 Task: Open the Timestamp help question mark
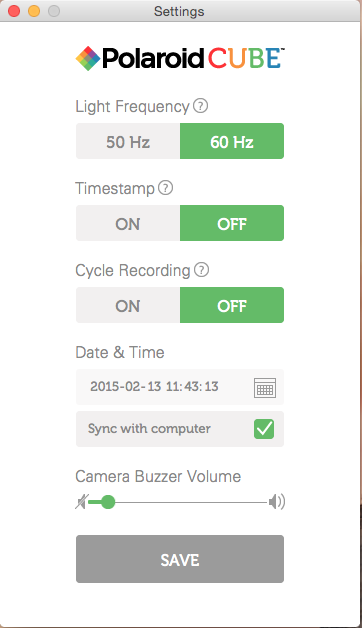(165, 188)
